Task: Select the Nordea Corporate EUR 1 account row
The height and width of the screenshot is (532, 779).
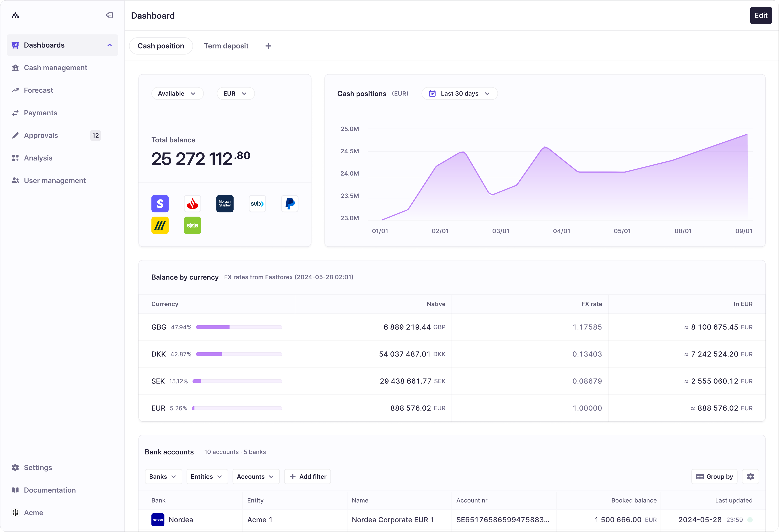Action: tap(393, 520)
